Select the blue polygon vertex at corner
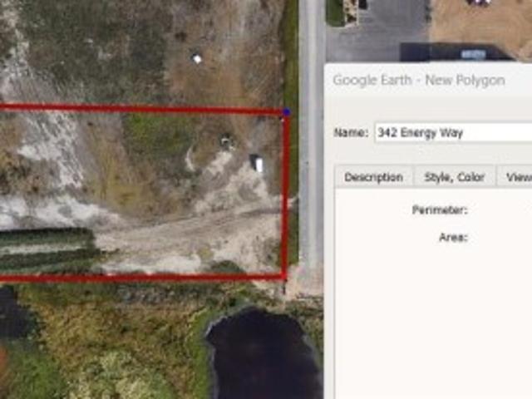The image size is (532, 399). pyautogui.click(x=287, y=111)
